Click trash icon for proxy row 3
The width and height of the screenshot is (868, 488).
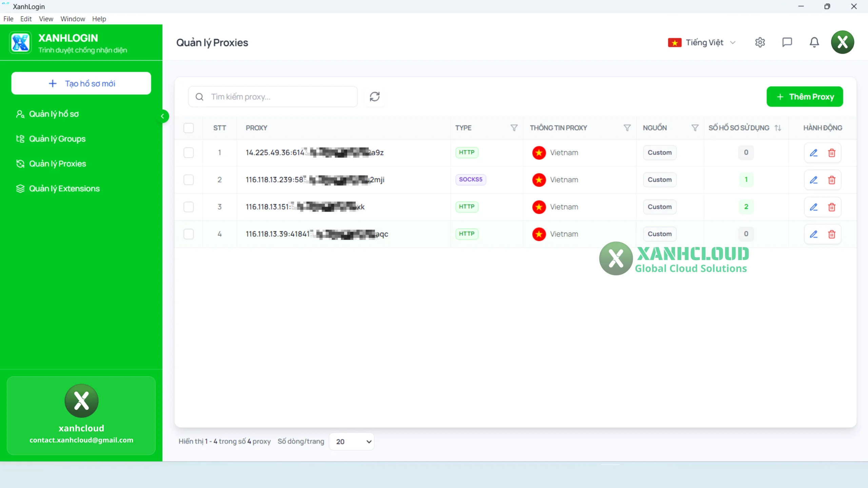(x=832, y=207)
